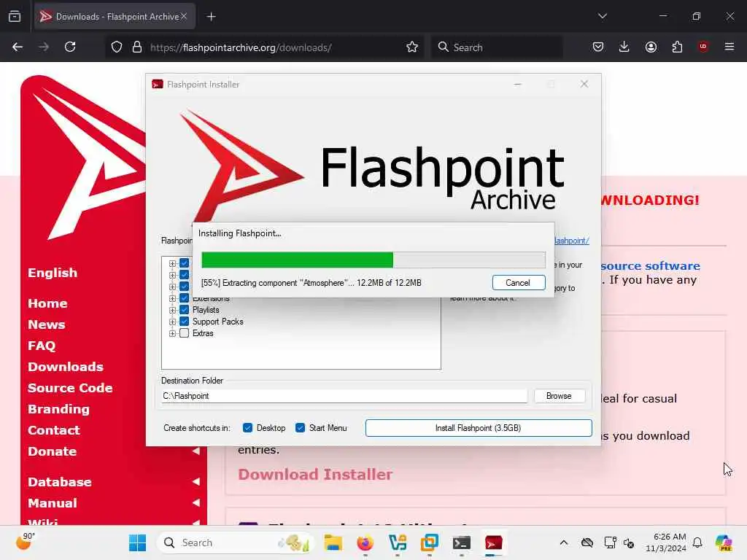Click the site padlock security icon
Screen dimensions: 747x560
click(x=137, y=47)
